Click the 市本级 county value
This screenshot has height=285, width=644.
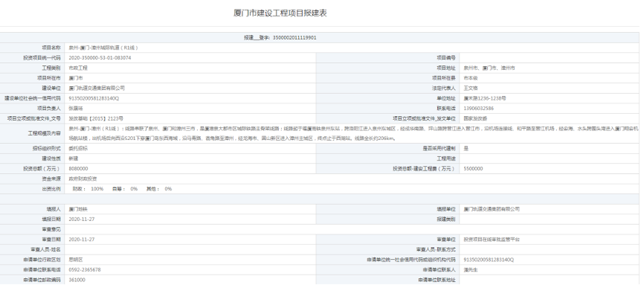[471, 78]
